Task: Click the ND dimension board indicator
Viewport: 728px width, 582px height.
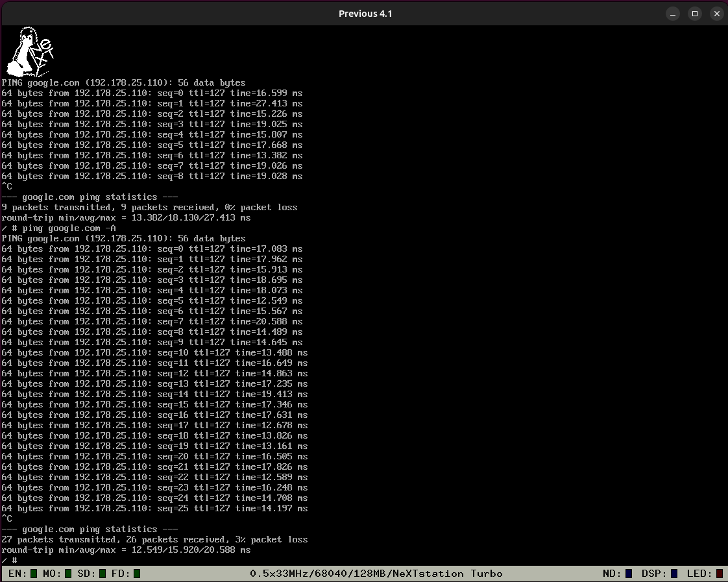Action: [x=629, y=574]
